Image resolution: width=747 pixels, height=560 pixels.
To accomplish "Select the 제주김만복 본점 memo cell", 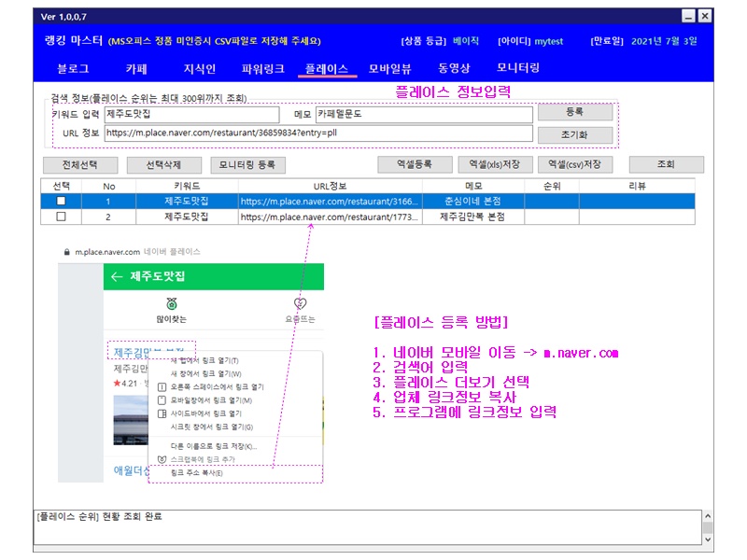I will coord(473,217).
